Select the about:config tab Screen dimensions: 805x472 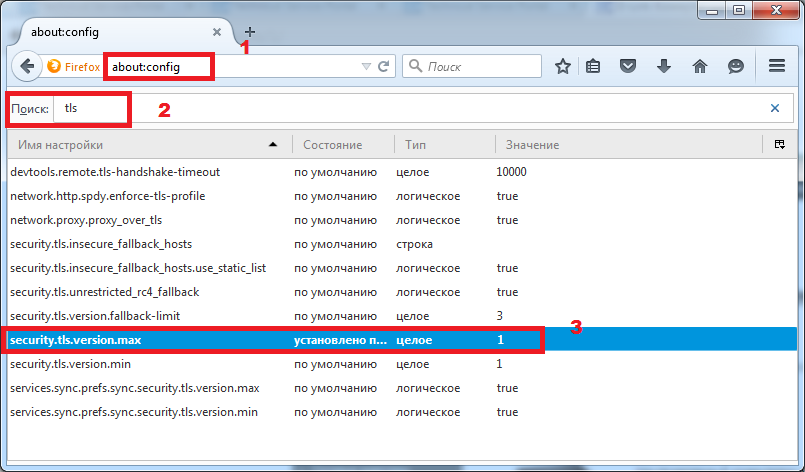pos(120,31)
